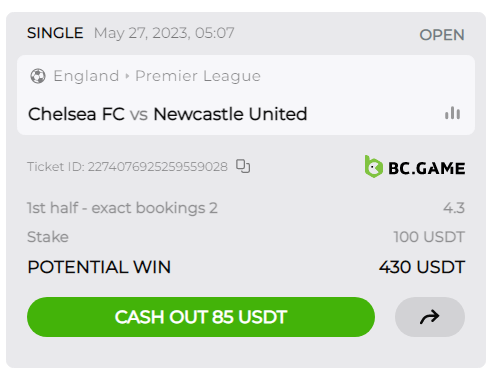Click the 100 USDT stake amount
This screenshot has height=376, width=486.
click(429, 237)
